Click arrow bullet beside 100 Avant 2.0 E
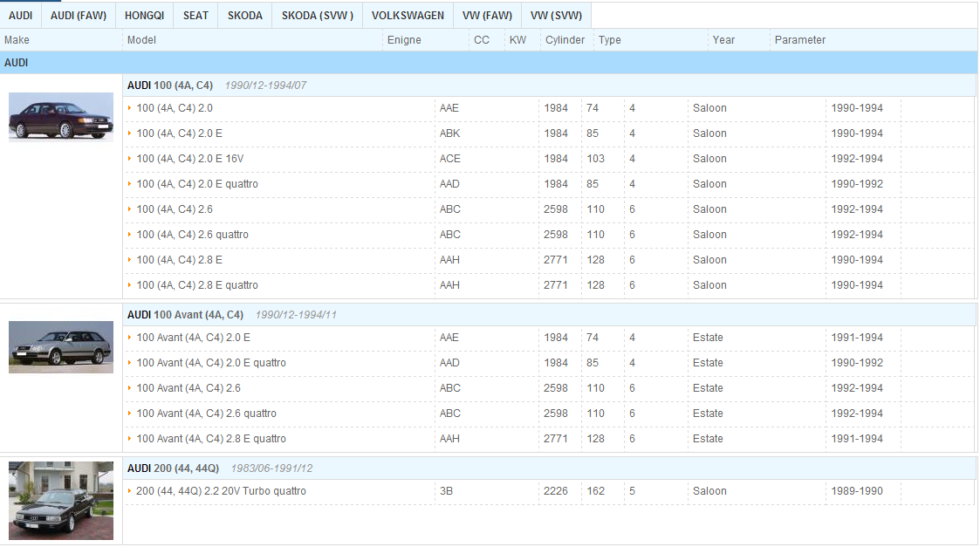 129,338
